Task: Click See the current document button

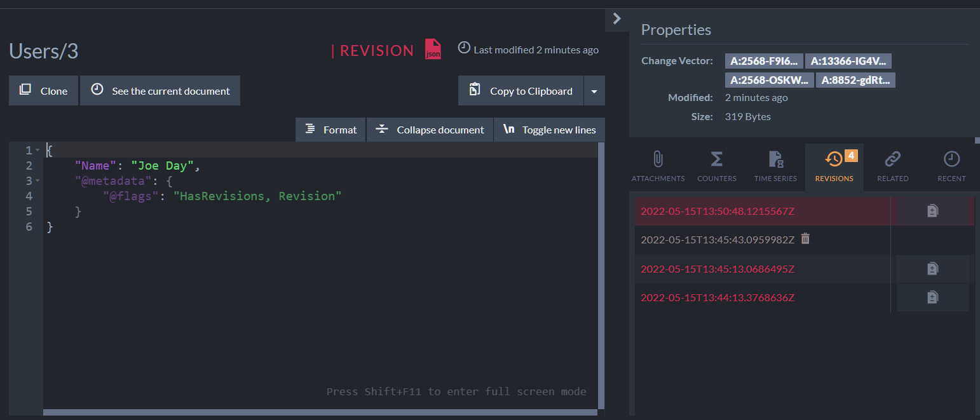Action: (x=160, y=91)
